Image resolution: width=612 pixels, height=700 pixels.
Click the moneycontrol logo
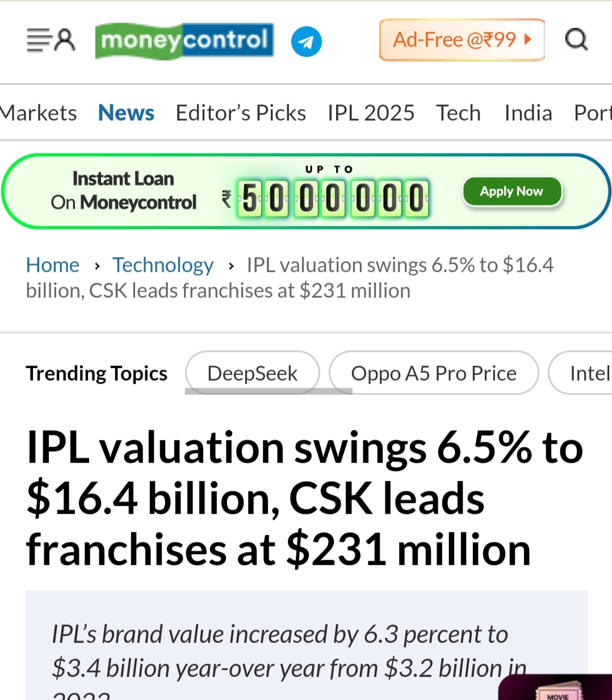[185, 40]
